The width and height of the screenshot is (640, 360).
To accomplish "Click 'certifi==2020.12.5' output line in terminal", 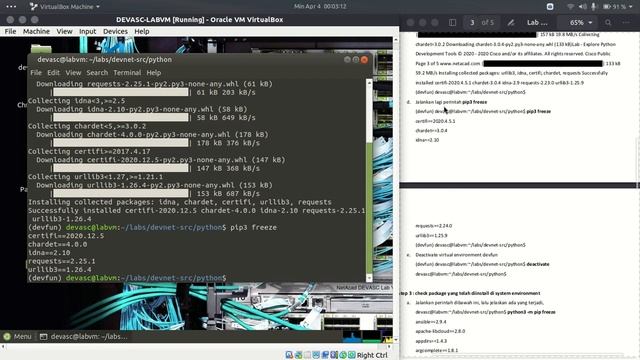I will [66, 236].
